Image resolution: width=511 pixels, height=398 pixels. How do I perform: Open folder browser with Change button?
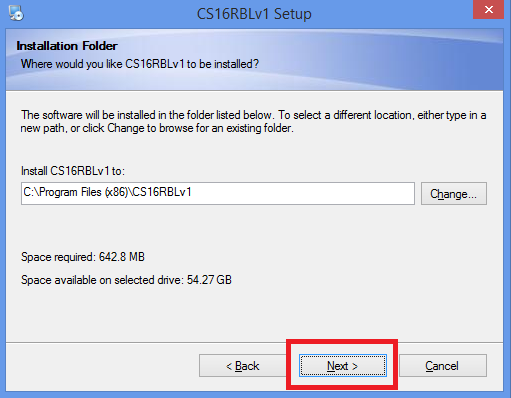point(454,193)
